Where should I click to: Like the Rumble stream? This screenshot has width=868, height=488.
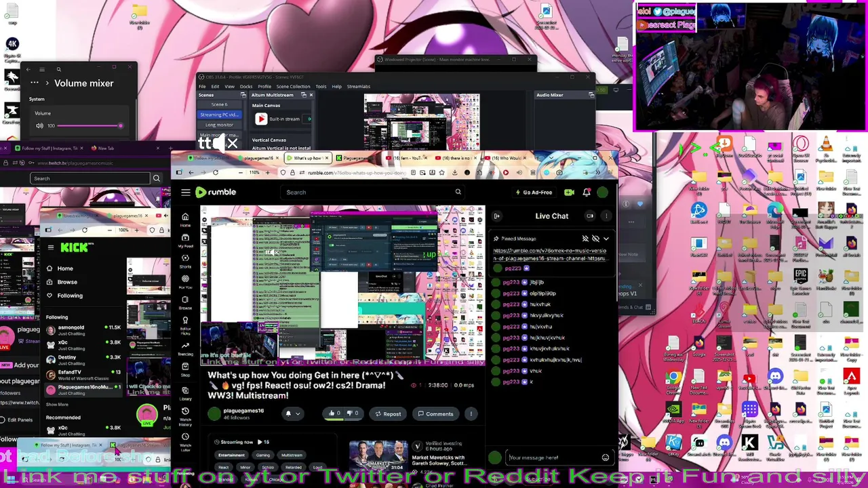click(x=334, y=413)
